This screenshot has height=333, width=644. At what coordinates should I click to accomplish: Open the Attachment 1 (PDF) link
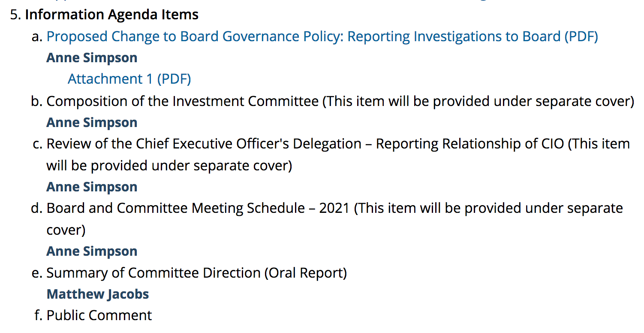click(129, 79)
